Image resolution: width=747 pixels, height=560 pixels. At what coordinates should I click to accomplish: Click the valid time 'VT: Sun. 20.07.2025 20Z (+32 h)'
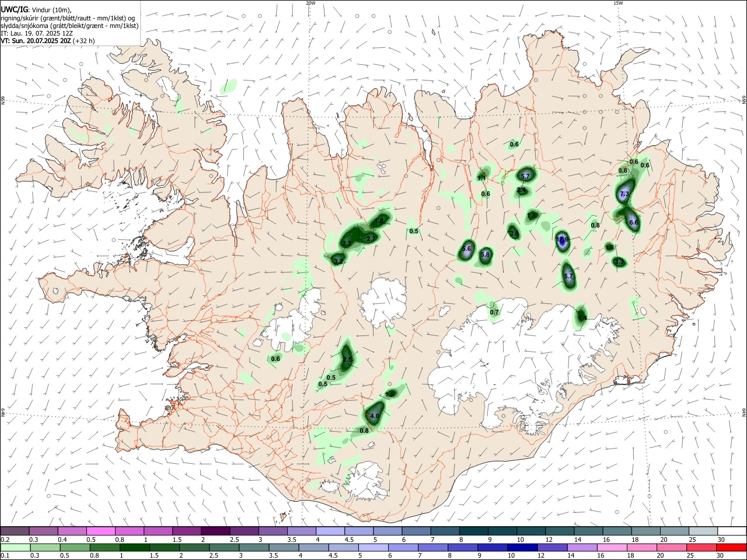tap(48, 41)
